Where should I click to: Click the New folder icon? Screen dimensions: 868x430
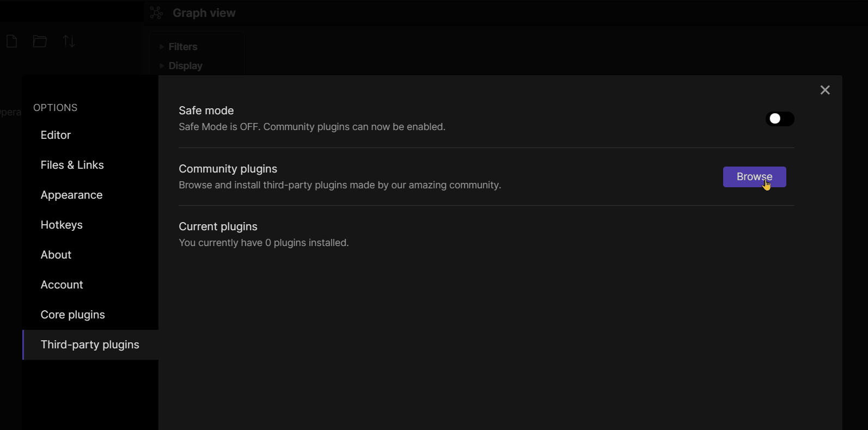[x=40, y=41]
